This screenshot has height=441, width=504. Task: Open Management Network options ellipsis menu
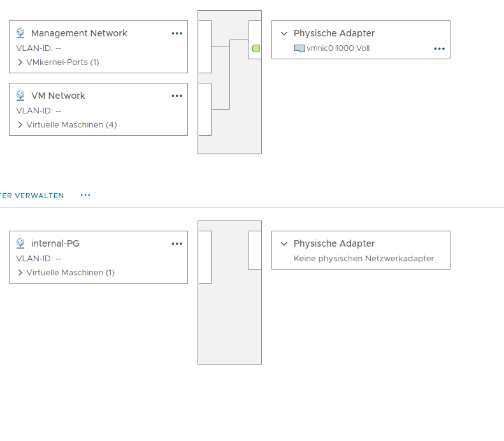click(x=177, y=33)
